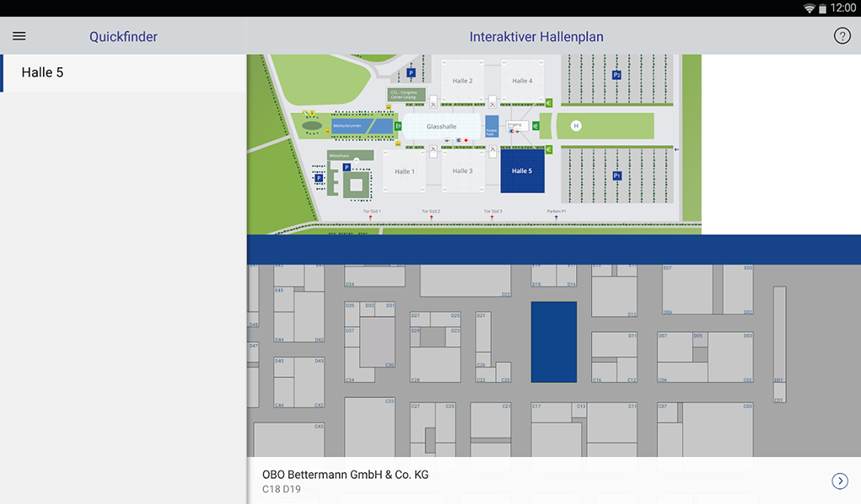861x504 pixels.
Task: Tap the Glasshalle building on map
Action: coord(441,127)
